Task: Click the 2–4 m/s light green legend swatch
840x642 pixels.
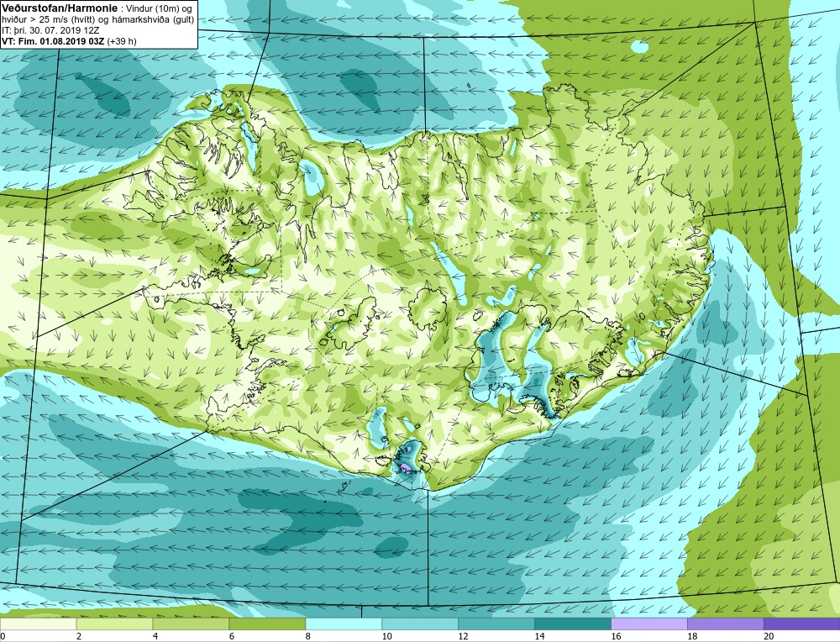Action: [x=114, y=624]
